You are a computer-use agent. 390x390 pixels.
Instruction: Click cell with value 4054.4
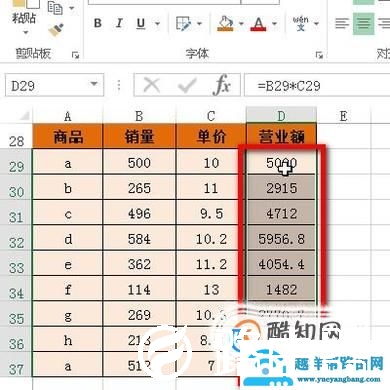pyautogui.click(x=281, y=264)
